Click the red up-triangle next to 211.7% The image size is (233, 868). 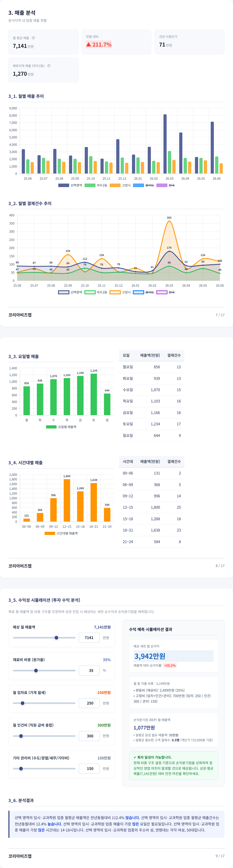pyautogui.click(x=88, y=44)
